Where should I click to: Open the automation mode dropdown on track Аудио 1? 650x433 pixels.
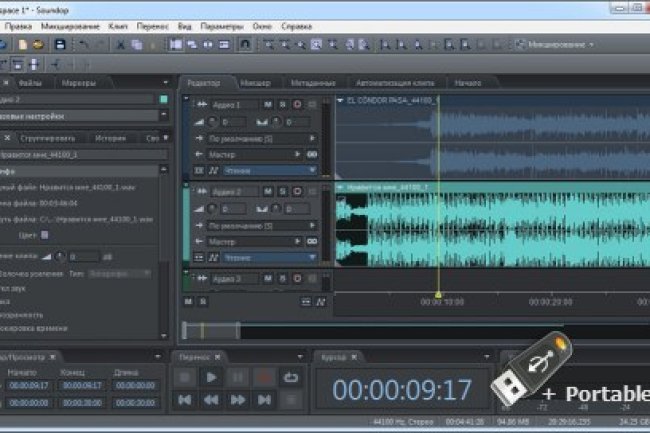[x=270, y=170]
